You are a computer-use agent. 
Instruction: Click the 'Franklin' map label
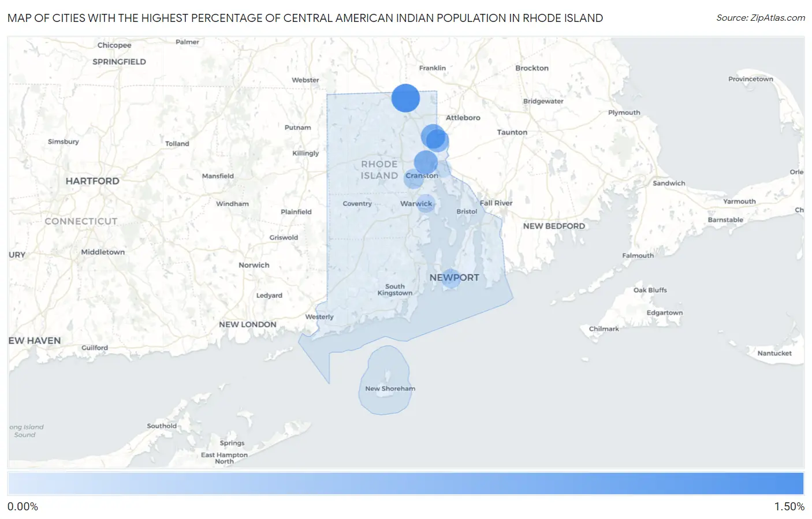point(432,68)
